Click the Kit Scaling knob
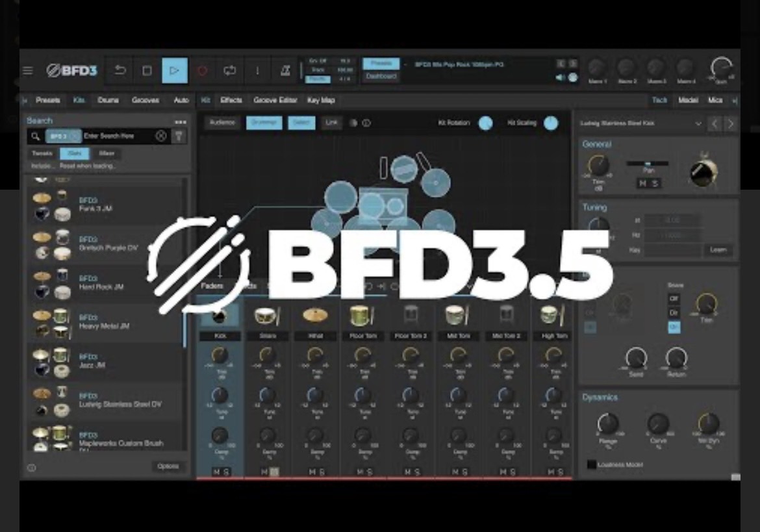The height and width of the screenshot is (532, 760). (551, 123)
